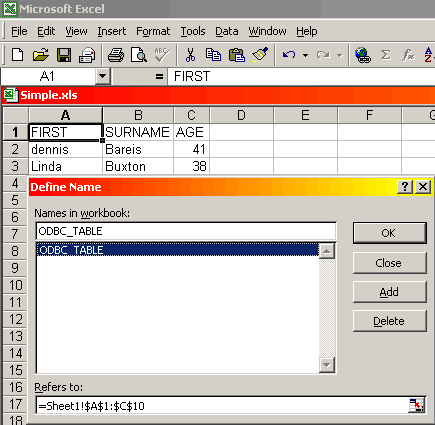435x425 pixels.
Task: Close Define Name dialog with X
Action: 423,187
